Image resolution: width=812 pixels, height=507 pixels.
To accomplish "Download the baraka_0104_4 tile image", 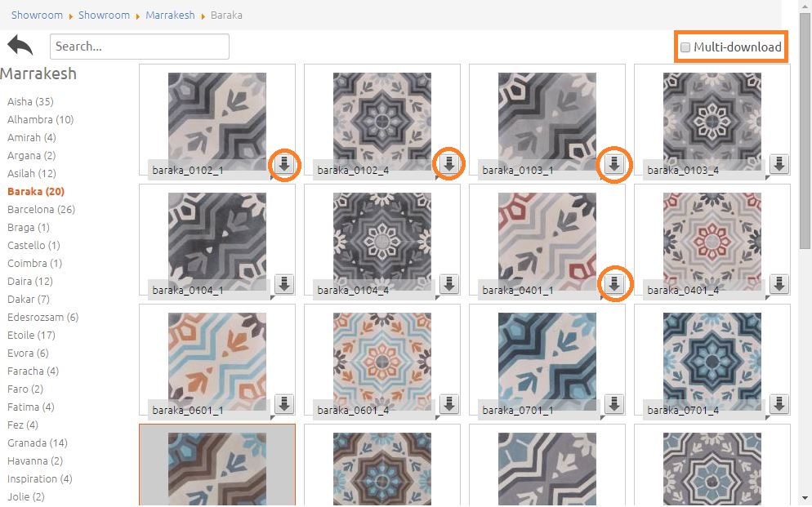I will [x=449, y=284].
